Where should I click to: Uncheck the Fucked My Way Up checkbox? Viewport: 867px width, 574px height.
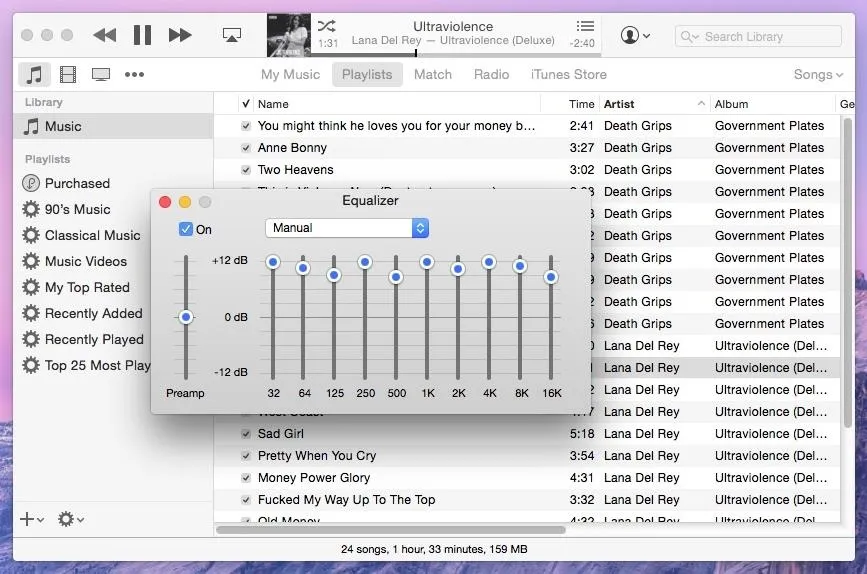(246, 500)
